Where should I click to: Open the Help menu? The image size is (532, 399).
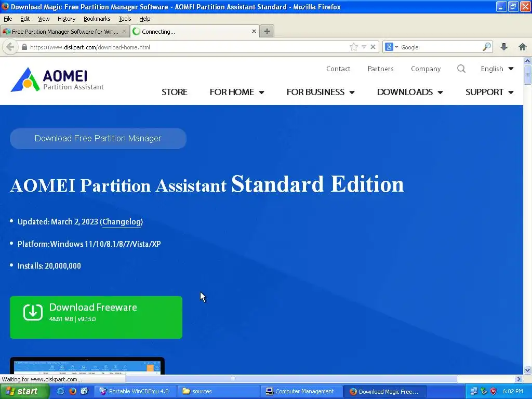click(144, 19)
